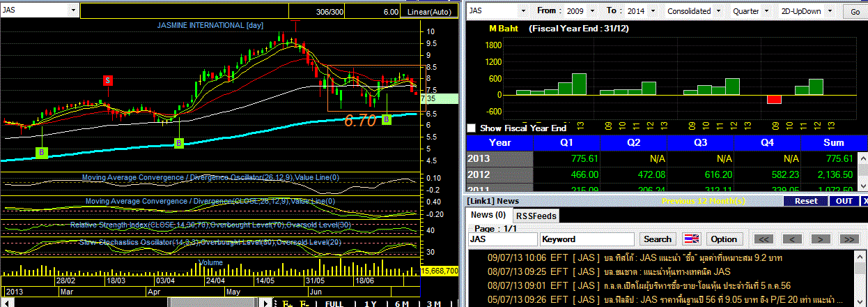Click the red negative quarterly bar

[774, 99]
